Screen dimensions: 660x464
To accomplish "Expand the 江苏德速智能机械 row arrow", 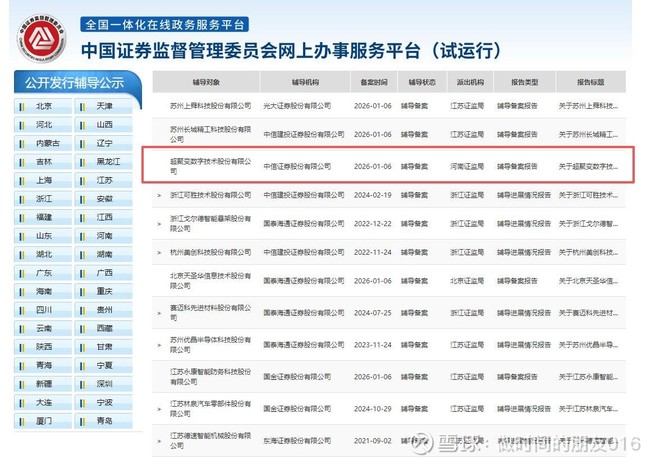I will coord(159,441).
